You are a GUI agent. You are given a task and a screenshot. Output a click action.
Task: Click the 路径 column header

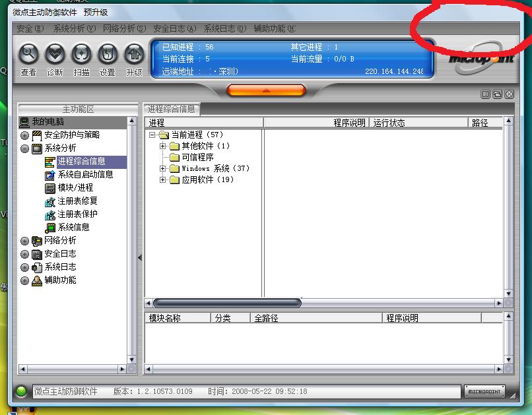click(x=485, y=123)
